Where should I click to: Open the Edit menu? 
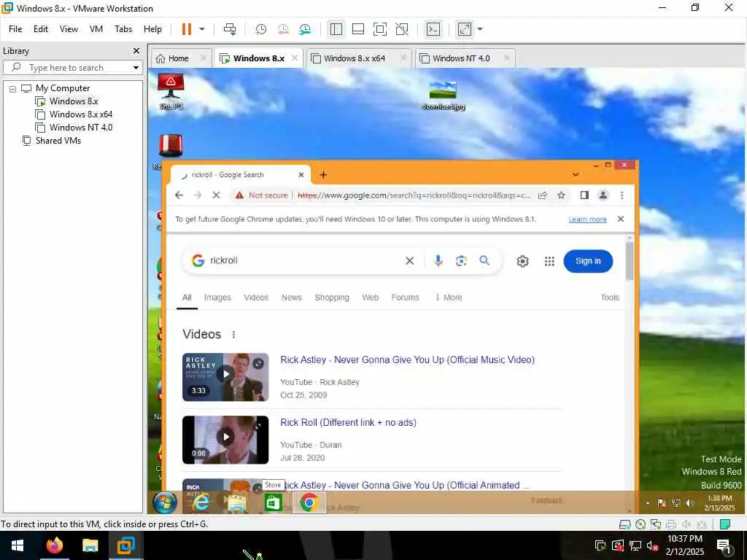tap(41, 29)
